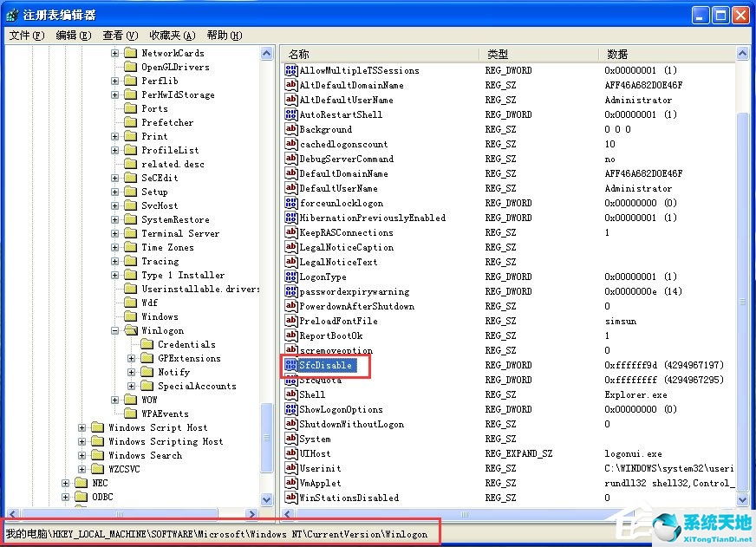Click the REG_DWORD icon beside SfcDisable
756x547 pixels.
(290, 365)
